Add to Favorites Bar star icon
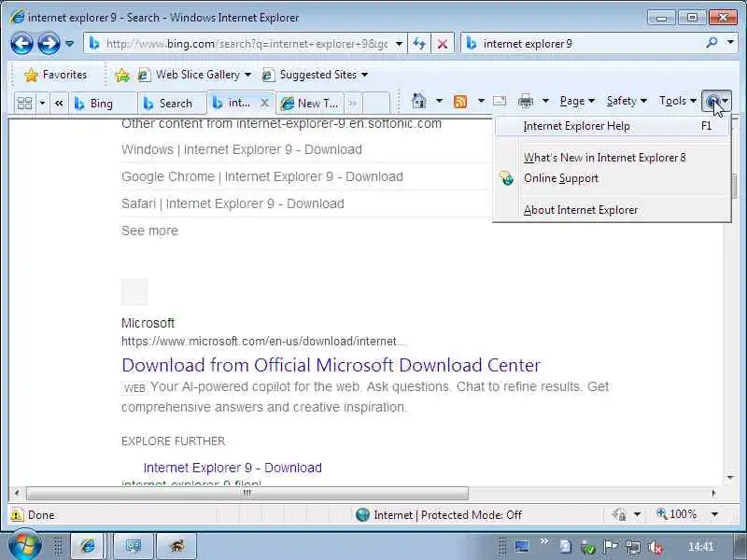The width and height of the screenshot is (747, 560). (122, 75)
